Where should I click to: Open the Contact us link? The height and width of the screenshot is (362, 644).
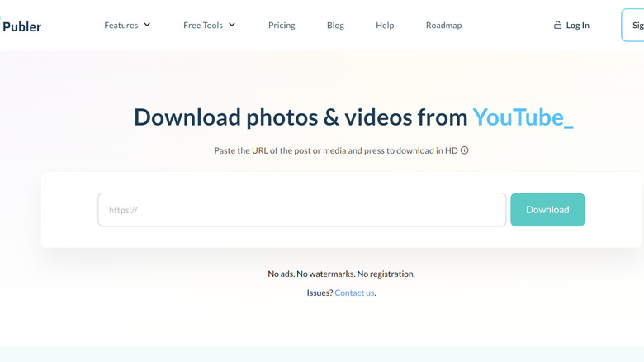click(354, 293)
